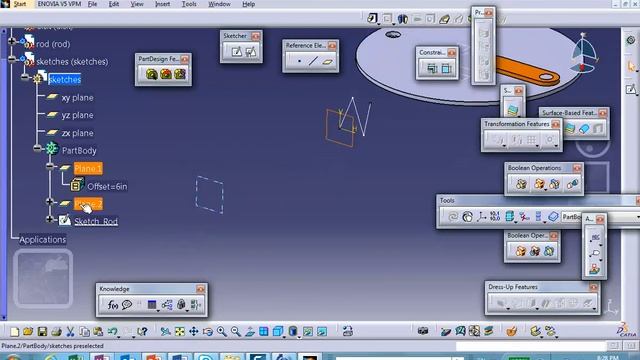This screenshot has width=640, height=360.
Task: Close the Knowledge toolbar
Action: [x=200, y=289]
